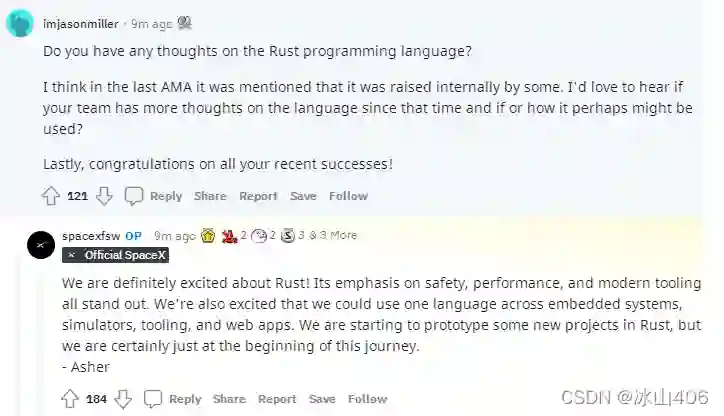Click the Official SpaceX flair tag
The height and width of the screenshot is (416, 724).
coord(115,255)
